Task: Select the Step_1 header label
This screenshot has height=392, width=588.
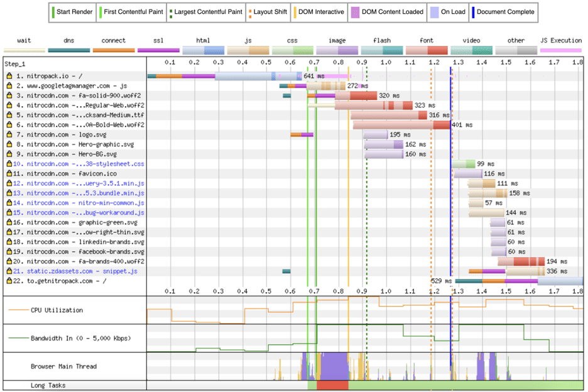Action: [x=16, y=64]
